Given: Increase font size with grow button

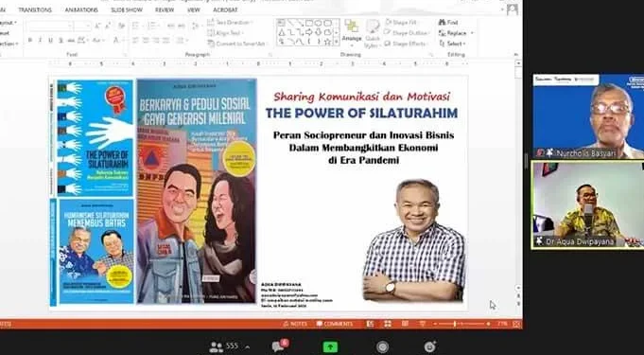Looking at the screenshot, I should click(97, 26).
